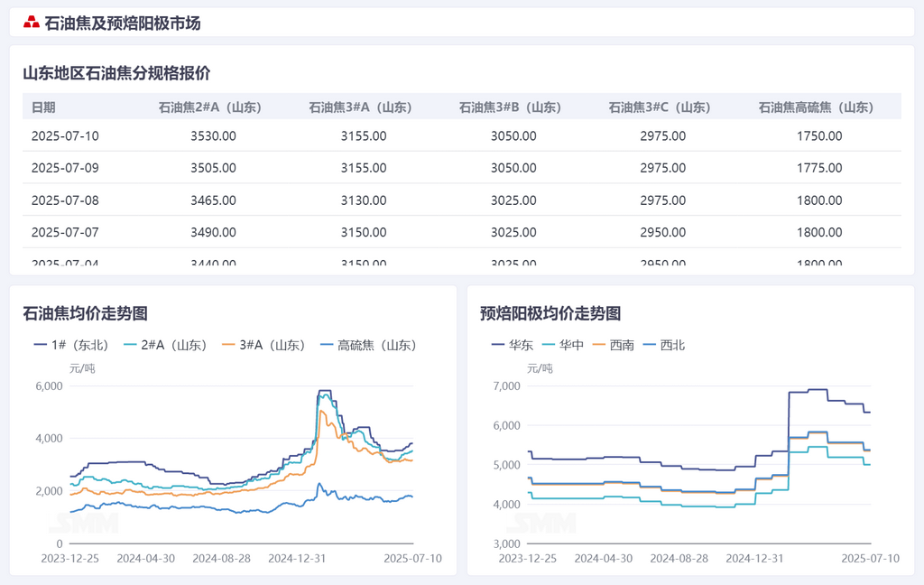Click the 石油焦3#A（山东） column header
924x585 pixels.
pyautogui.click(x=360, y=107)
